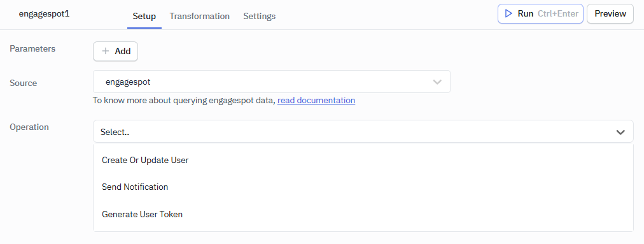Click the Operation Select.. dropdown field
This screenshot has height=244, width=644.
click(363, 132)
